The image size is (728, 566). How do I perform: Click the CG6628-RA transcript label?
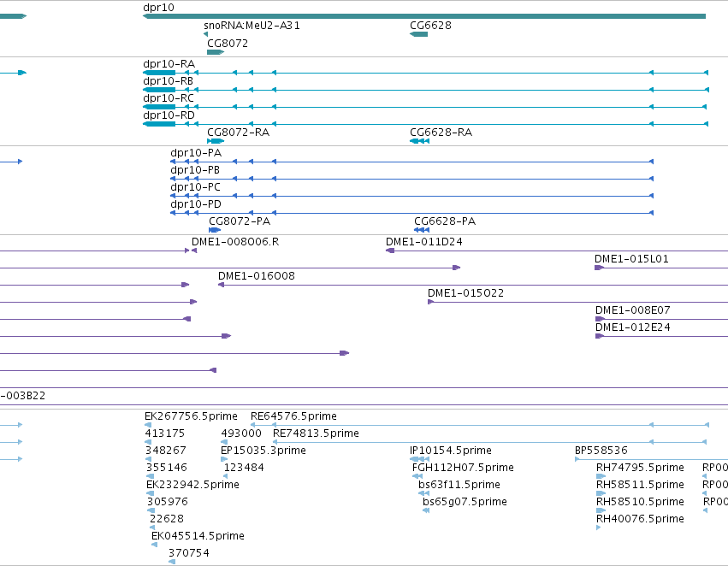tap(441, 133)
